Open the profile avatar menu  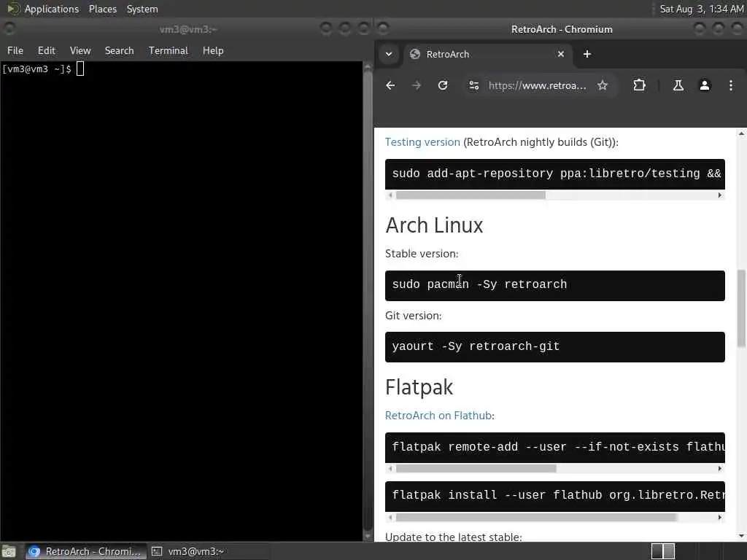click(x=704, y=85)
